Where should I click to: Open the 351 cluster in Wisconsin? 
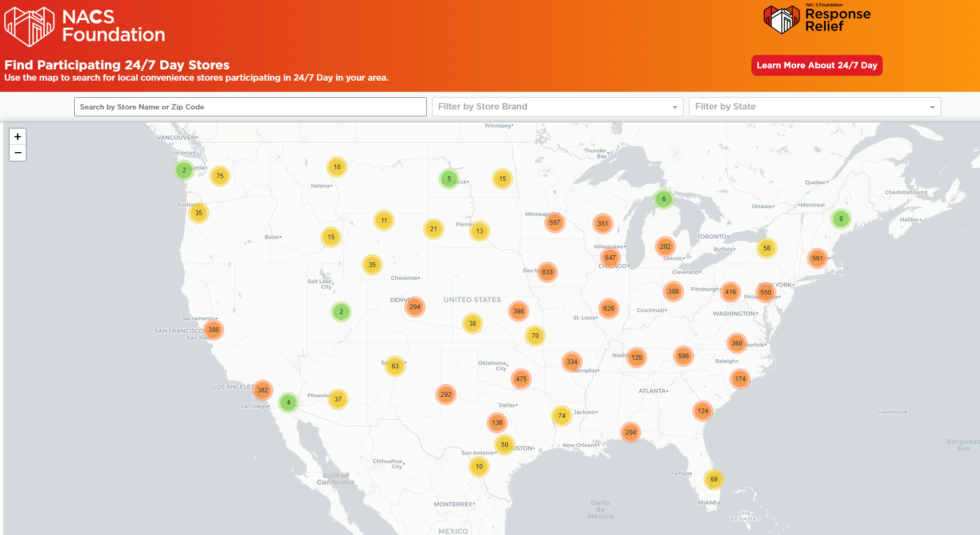[603, 224]
